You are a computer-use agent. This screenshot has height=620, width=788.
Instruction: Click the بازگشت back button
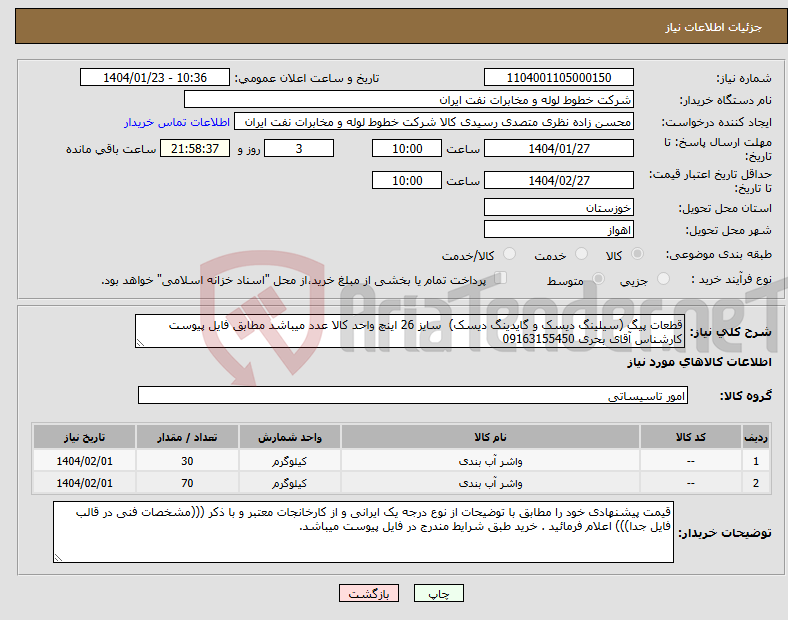tap(369, 593)
